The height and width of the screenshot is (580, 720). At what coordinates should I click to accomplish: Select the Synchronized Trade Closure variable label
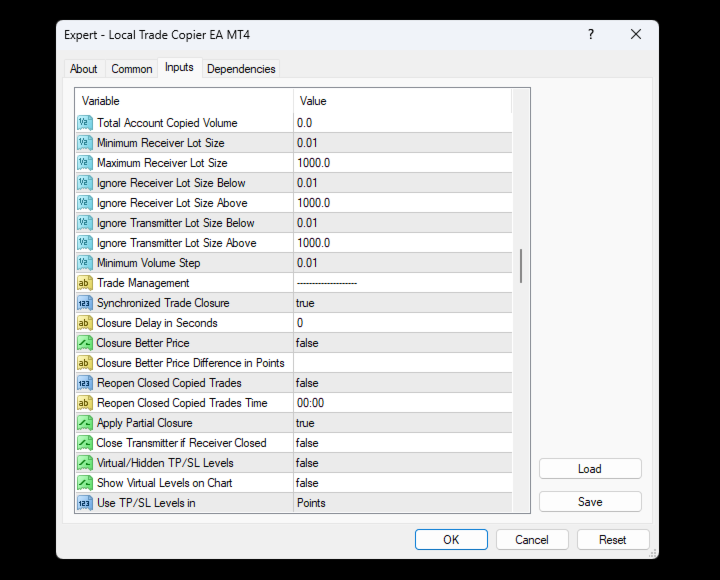coord(163,303)
